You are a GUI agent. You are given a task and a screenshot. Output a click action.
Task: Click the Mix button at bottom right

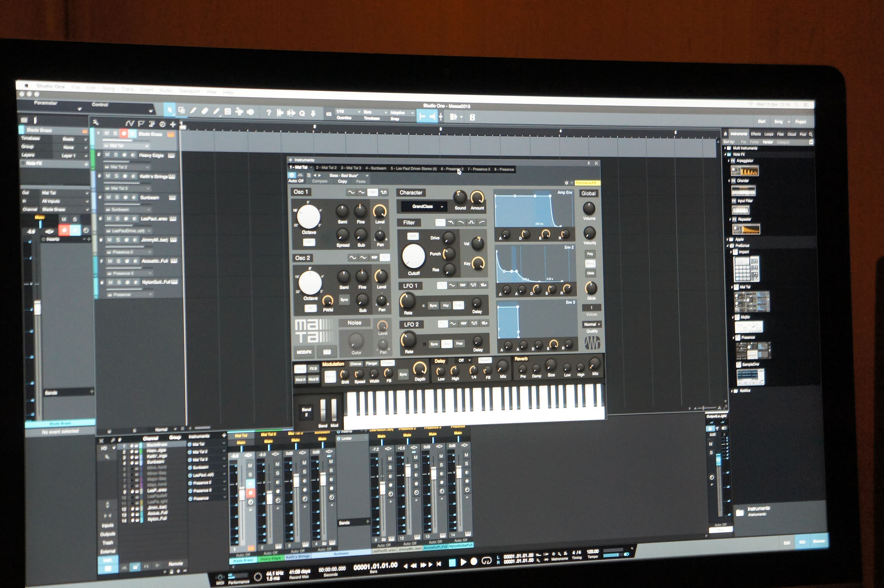pos(802,542)
